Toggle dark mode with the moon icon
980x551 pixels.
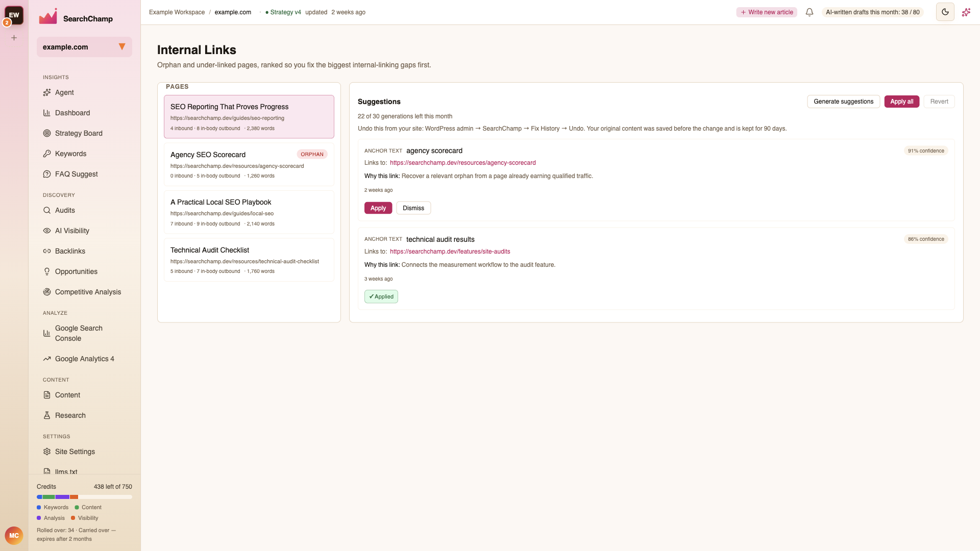[945, 12]
